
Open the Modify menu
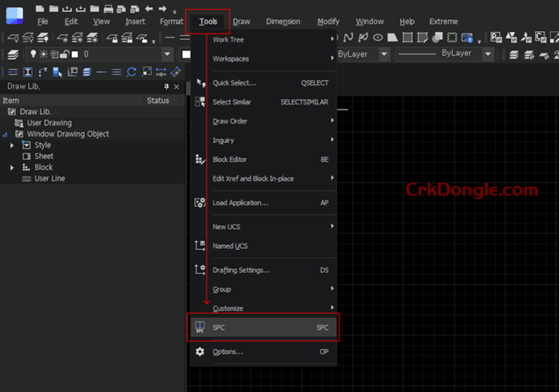tap(328, 22)
